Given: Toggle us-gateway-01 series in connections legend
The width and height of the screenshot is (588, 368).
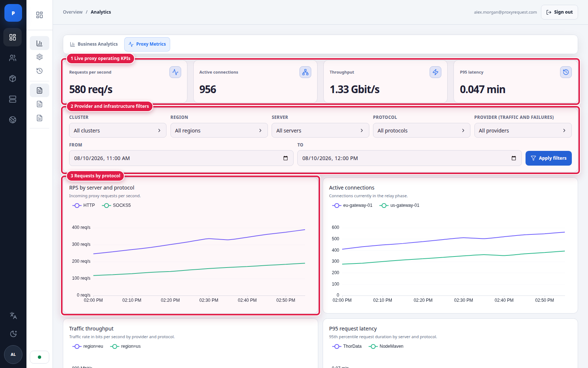Looking at the screenshot, I should 399,205.
